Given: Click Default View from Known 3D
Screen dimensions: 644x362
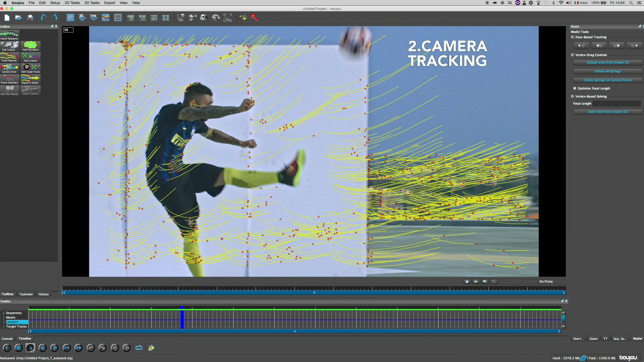Looking at the screenshot, I should point(607,63).
